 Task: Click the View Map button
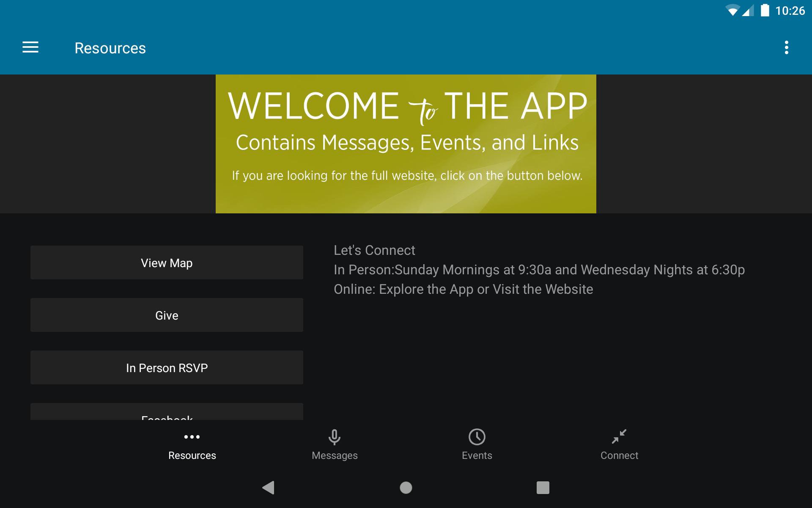[167, 262]
